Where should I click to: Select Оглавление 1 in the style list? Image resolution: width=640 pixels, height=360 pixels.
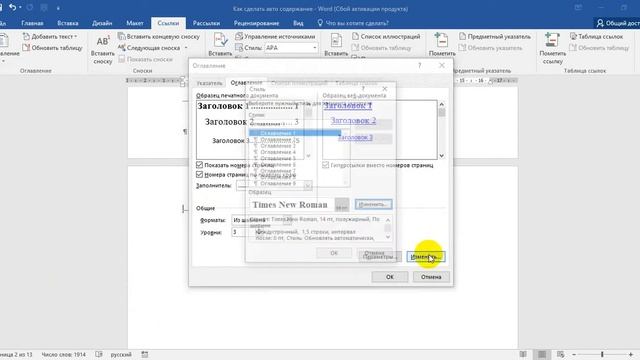tap(295, 133)
